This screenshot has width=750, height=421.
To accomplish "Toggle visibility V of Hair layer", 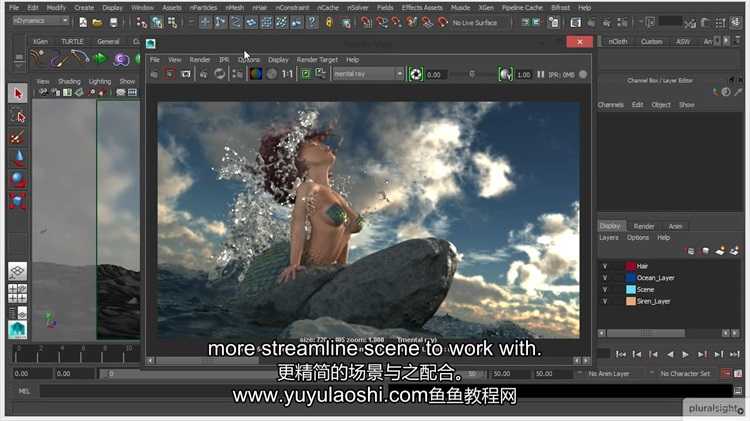I will coord(605,266).
